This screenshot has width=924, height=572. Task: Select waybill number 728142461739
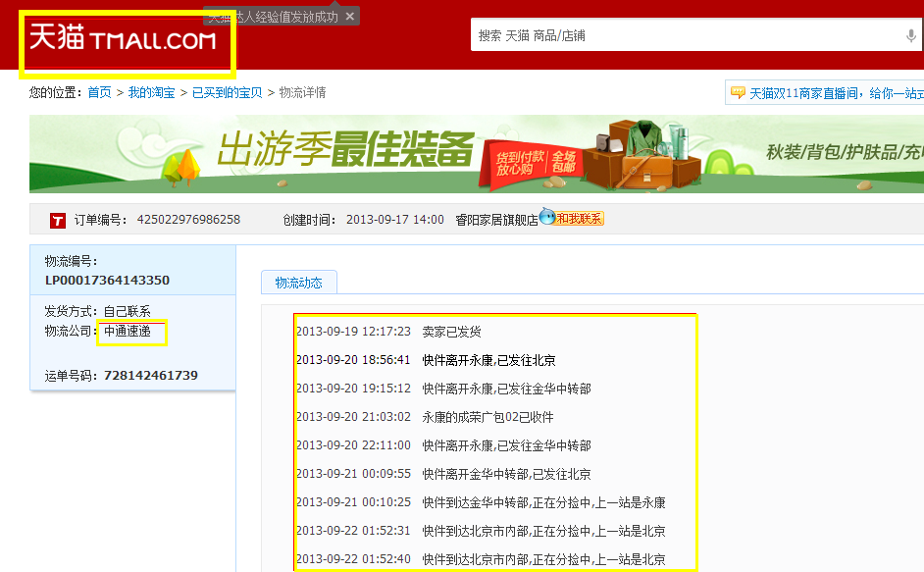click(x=151, y=375)
